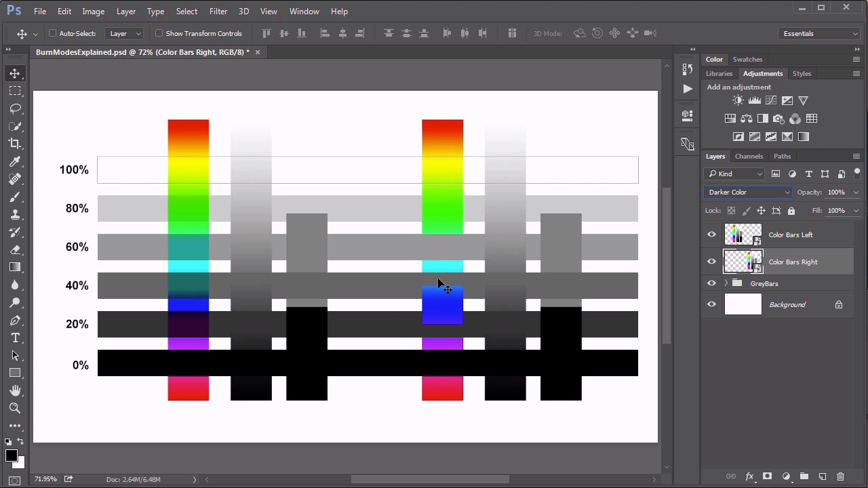This screenshot has width=868, height=488.
Task: Open the Filter menu
Action: click(218, 12)
